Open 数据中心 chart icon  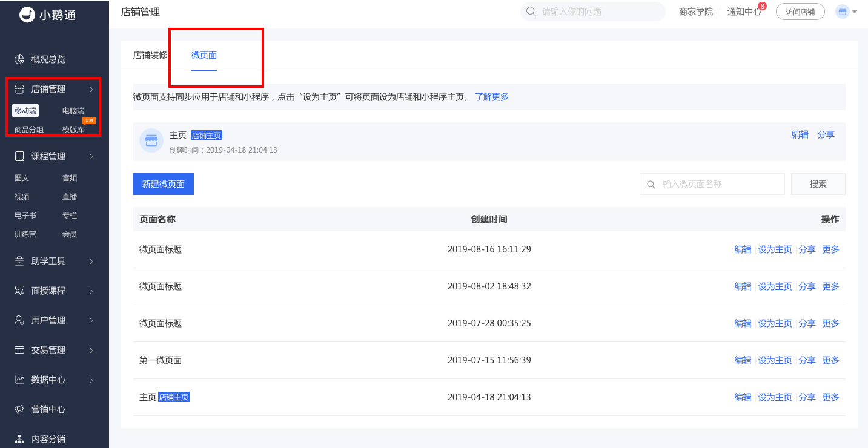click(19, 380)
